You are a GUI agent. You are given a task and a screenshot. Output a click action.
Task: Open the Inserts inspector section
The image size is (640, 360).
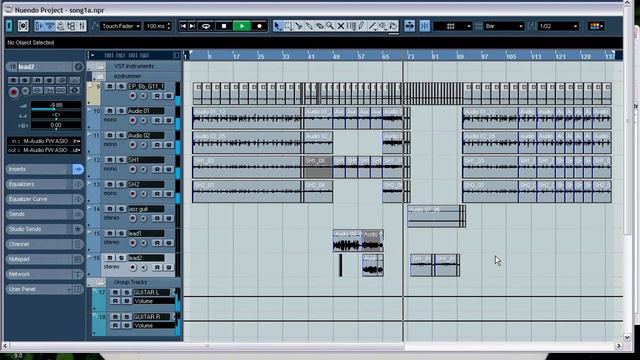pos(44,169)
